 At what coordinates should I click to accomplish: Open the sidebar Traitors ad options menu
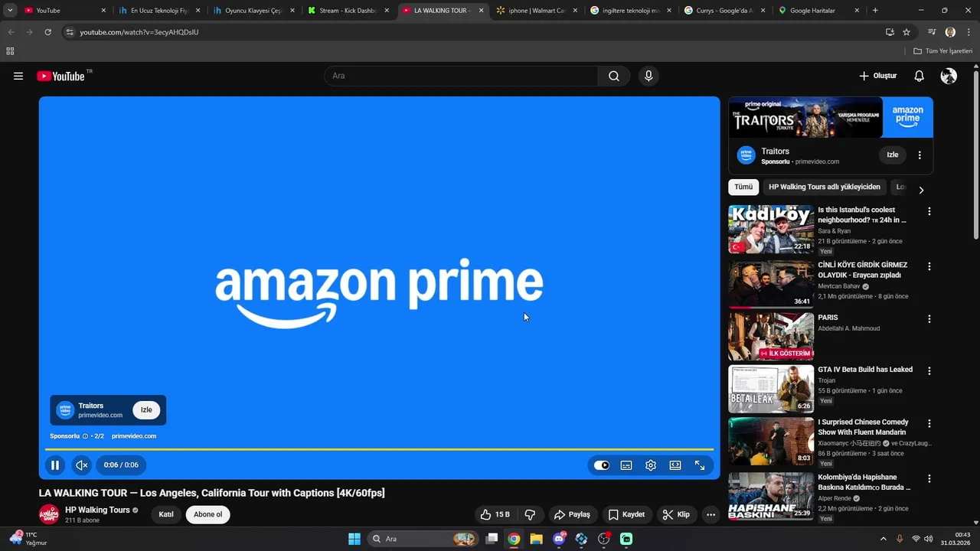(920, 155)
